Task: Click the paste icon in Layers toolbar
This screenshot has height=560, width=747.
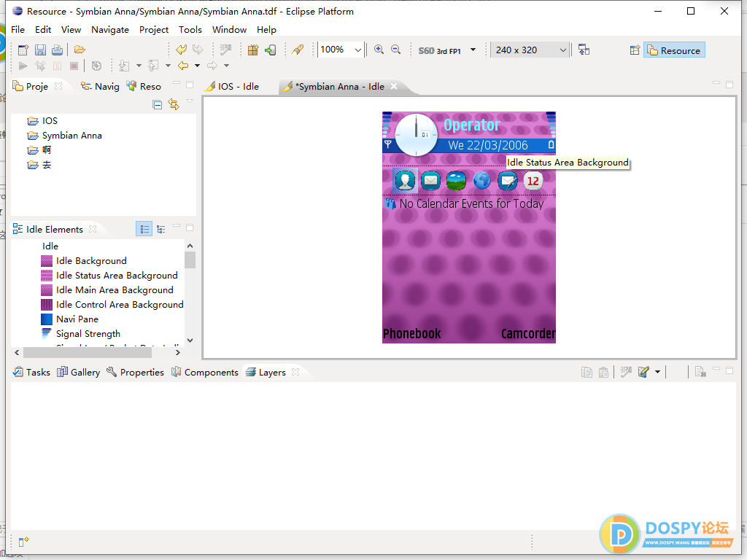Action: pyautogui.click(x=603, y=372)
